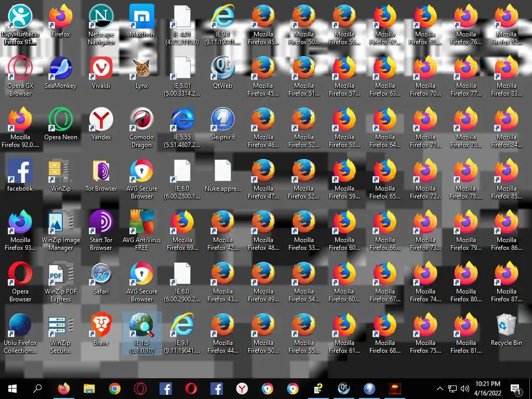
Task: Select the SeaMonkey desktop icon
Action: coord(60,73)
